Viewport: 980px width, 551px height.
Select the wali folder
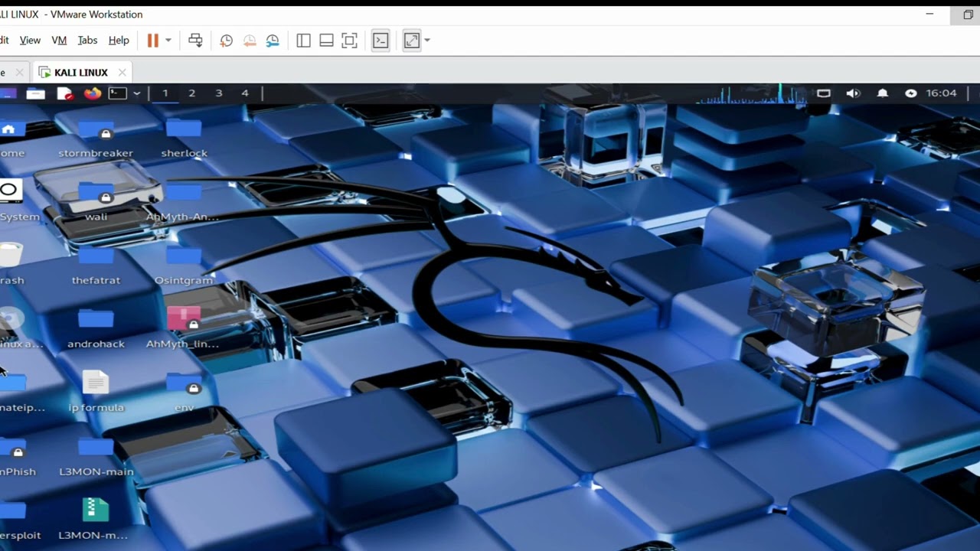96,201
